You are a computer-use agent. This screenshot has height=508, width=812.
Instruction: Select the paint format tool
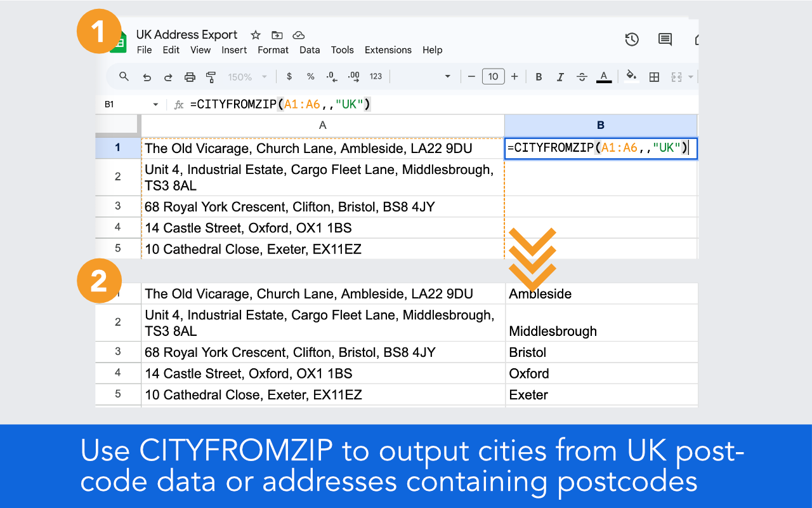211,77
